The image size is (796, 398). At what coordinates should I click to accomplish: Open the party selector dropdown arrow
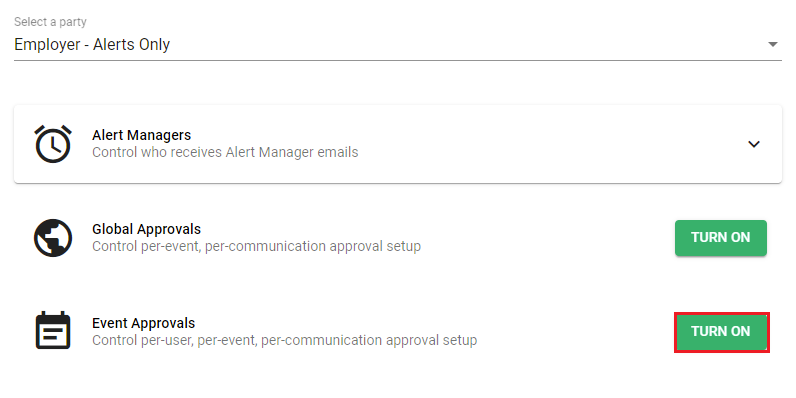(773, 45)
